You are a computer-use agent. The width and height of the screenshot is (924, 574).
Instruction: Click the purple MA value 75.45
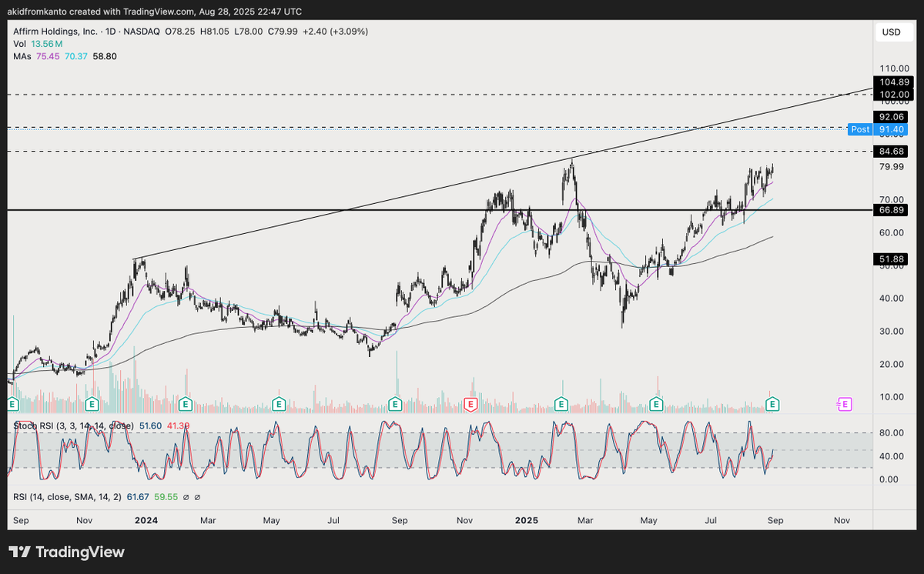(x=49, y=56)
